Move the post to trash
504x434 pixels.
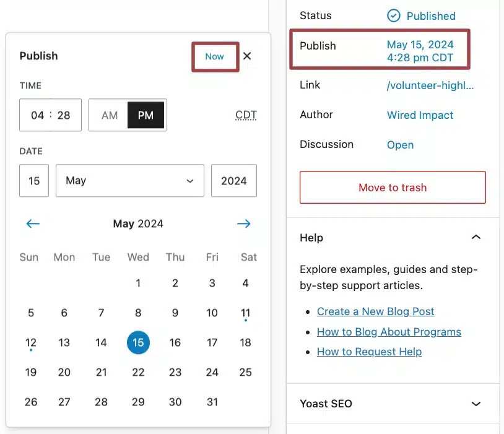coord(393,188)
